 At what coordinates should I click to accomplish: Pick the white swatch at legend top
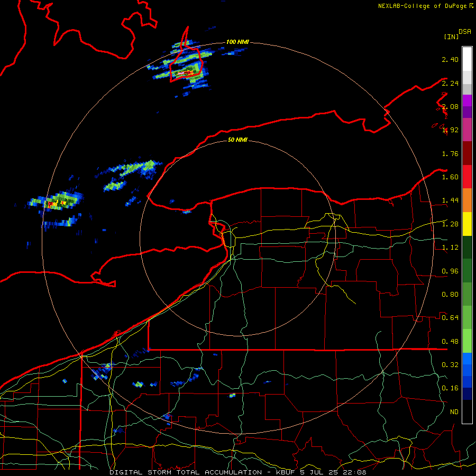coord(467,59)
